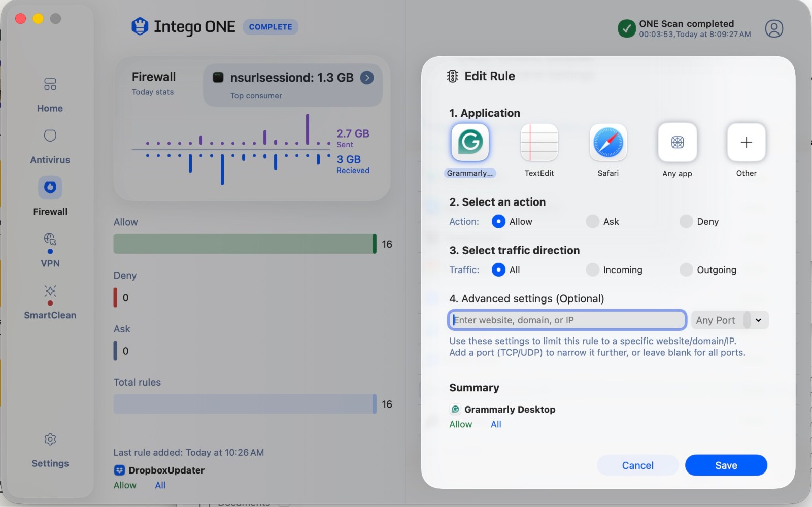The height and width of the screenshot is (507, 812).
Task: Choose Incoming traffic direction
Action: pyautogui.click(x=592, y=269)
